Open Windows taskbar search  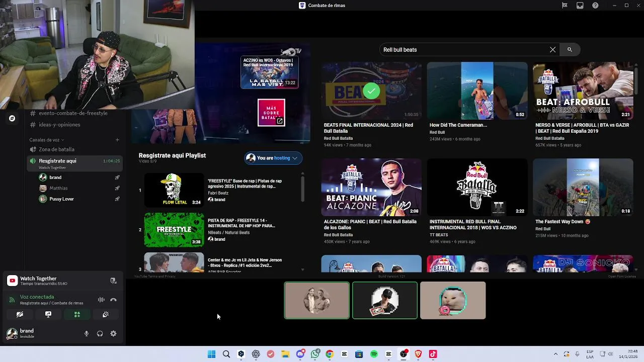(x=226, y=354)
